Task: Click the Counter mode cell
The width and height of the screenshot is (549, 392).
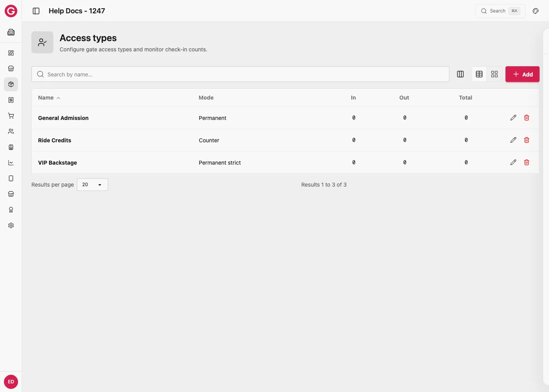Action: tap(209, 140)
